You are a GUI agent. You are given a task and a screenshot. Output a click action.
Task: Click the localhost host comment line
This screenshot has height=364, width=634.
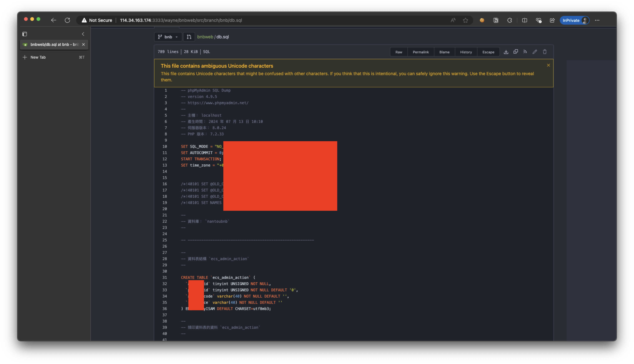(x=201, y=115)
